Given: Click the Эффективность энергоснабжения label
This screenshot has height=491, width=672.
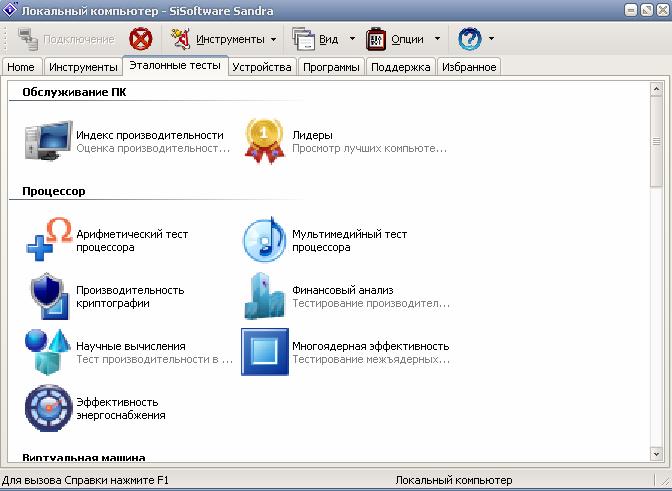Looking at the screenshot, I should pos(121,408).
